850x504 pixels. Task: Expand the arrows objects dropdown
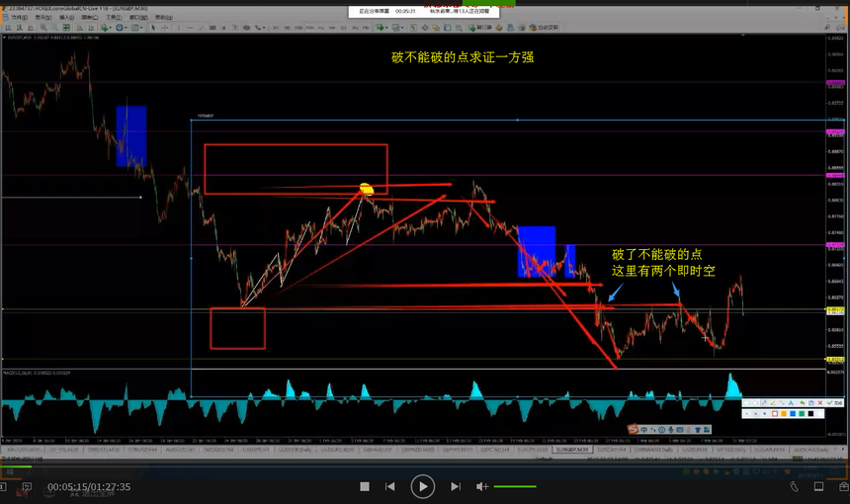coord(264,28)
